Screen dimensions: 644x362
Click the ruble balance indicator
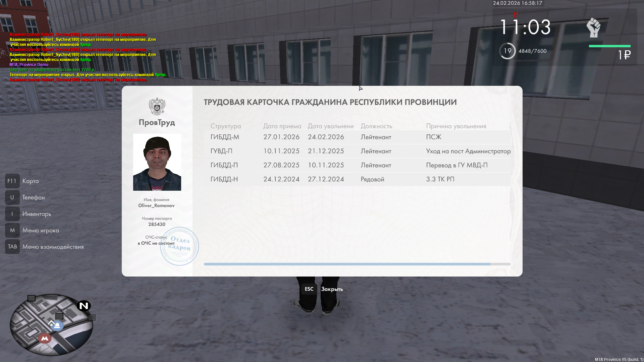click(x=624, y=55)
